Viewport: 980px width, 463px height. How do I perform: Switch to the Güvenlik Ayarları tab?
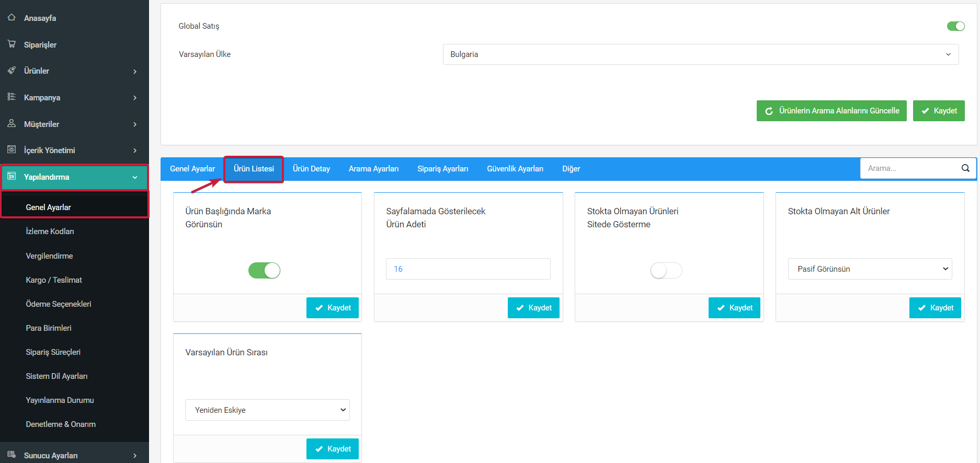pyautogui.click(x=515, y=169)
